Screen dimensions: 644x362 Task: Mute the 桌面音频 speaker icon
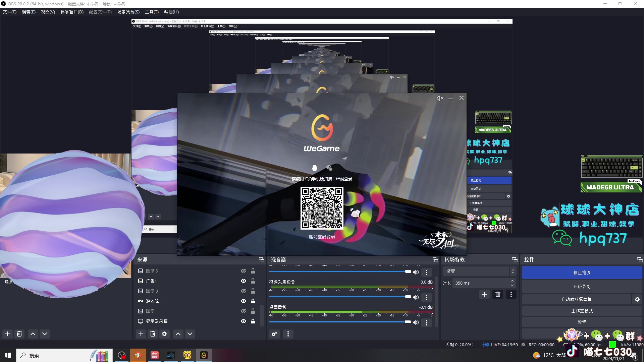[x=416, y=322]
